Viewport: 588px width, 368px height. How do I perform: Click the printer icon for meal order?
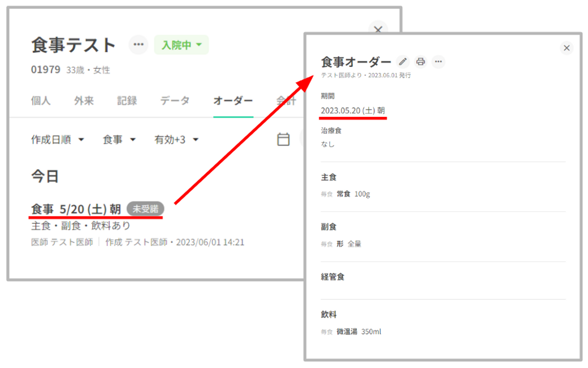420,62
